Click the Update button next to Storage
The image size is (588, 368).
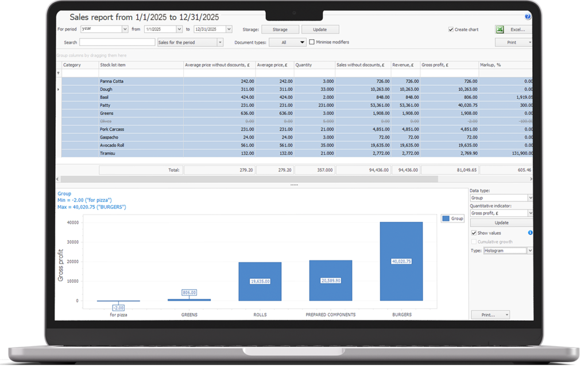[320, 29]
